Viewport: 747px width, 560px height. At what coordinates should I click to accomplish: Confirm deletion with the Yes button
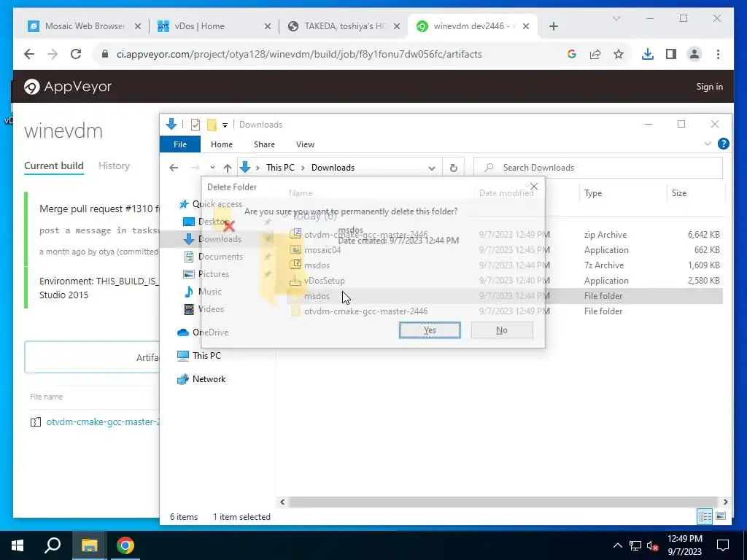(x=430, y=330)
